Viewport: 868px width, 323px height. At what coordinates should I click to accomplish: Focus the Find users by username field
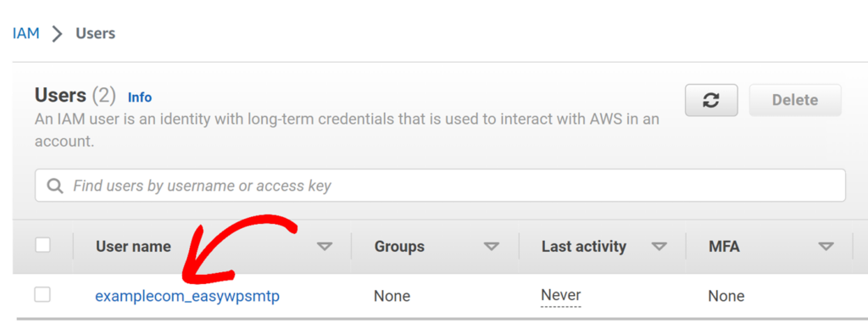tap(440, 186)
